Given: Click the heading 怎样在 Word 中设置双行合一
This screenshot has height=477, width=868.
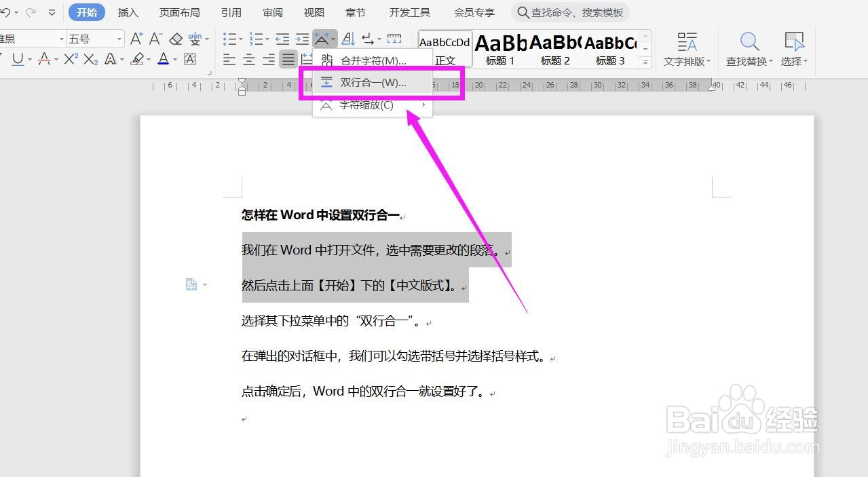Looking at the screenshot, I should click(x=321, y=215).
